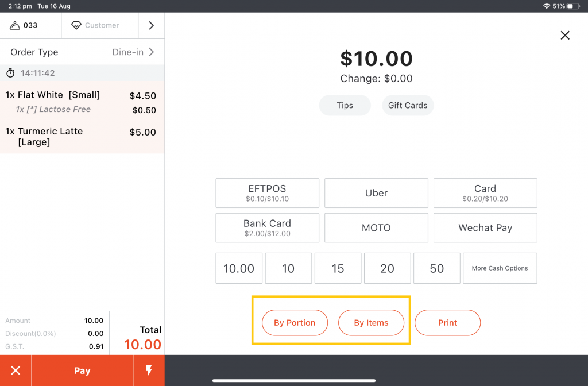Select the 1x Turmeric Latte order line
Viewport: 588px width, 386px height.
coord(82,137)
